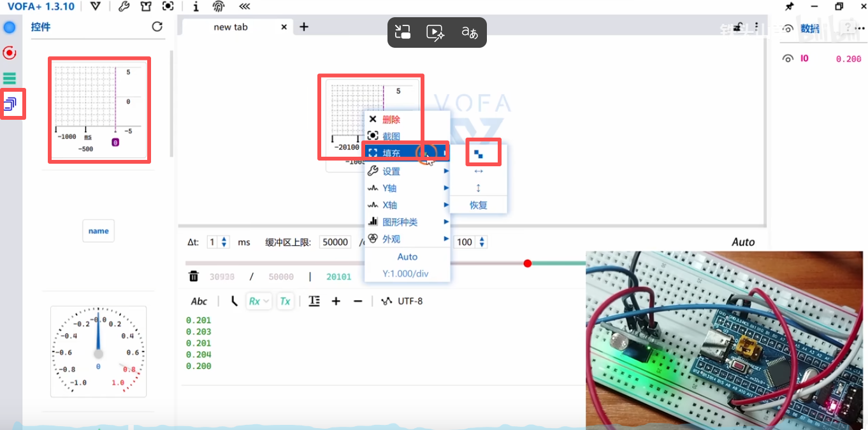This screenshot has width=868, height=430.
Task: Click the translate 'aあ' icon in overlay bar
Action: coord(470,32)
